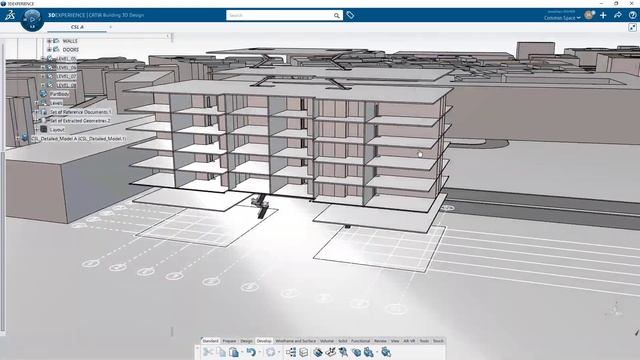Click the share arrow icon
Image resolution: width=640 pixels, height=360 pixels.
click(x=618, y=15)
